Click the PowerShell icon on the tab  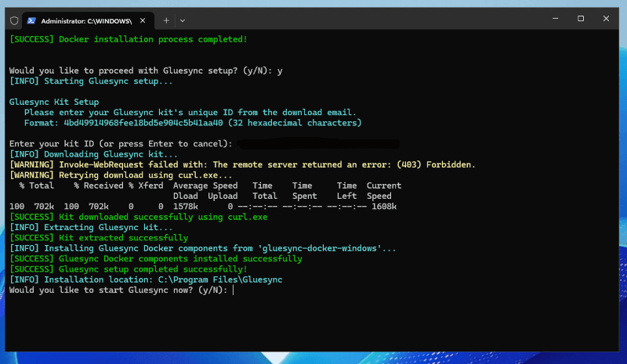(x=31, y=21)
